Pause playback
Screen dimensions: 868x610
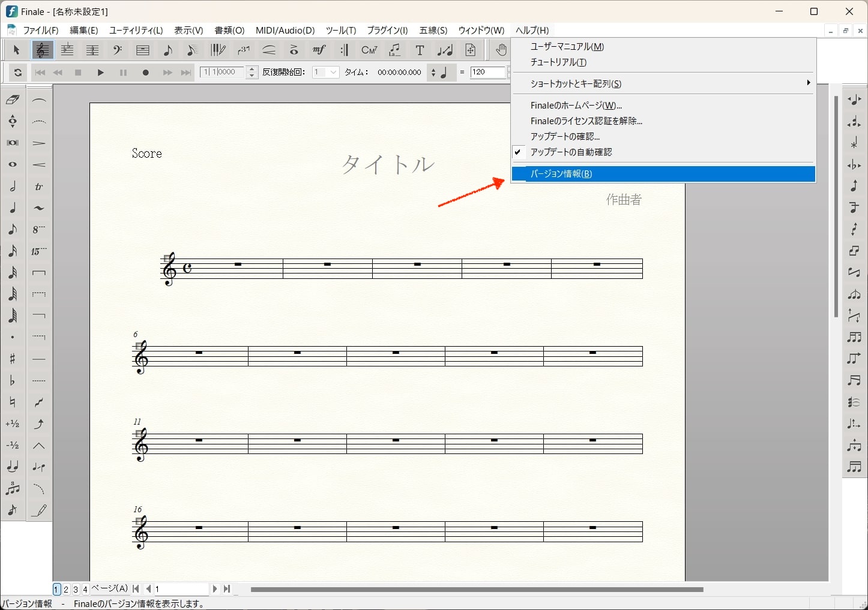tap(123, 73)
